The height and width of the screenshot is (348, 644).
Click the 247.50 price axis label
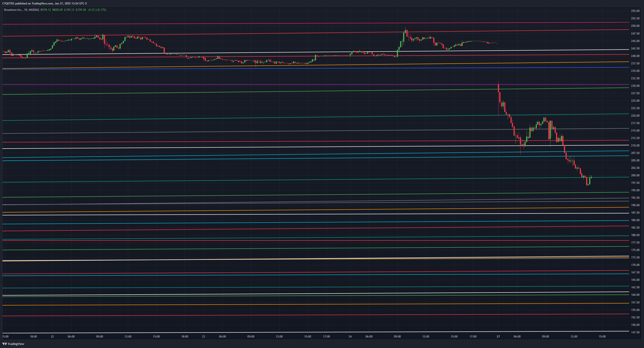pos(635,34)
